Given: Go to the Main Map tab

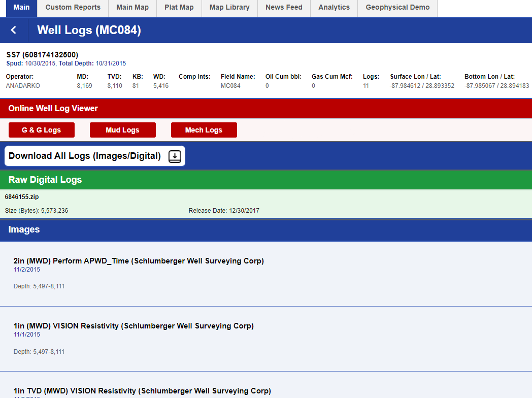Looking at the screenshot, I should [132, 8].
